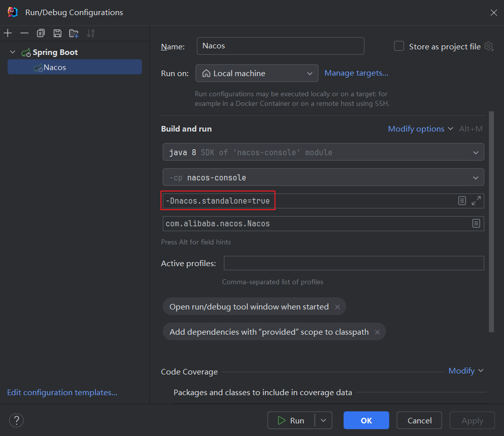504x436 pixels.
Task: Open the Modify options dropdown
Action: [x=420, y=129]
